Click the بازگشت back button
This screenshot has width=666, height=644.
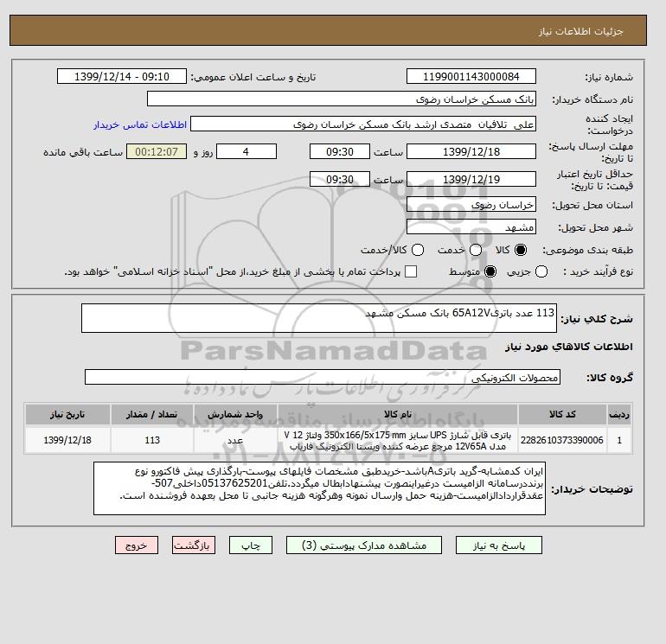point(194,545)
